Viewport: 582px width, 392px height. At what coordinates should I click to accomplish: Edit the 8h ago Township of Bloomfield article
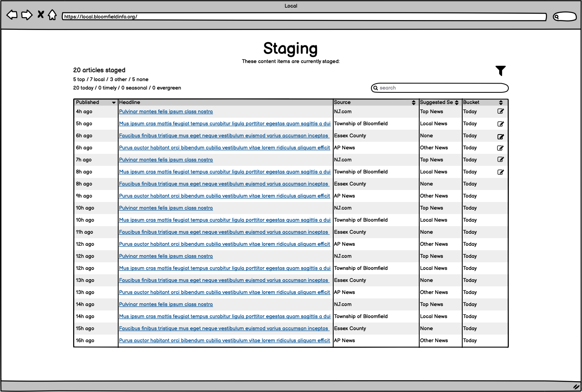(500, 172)
